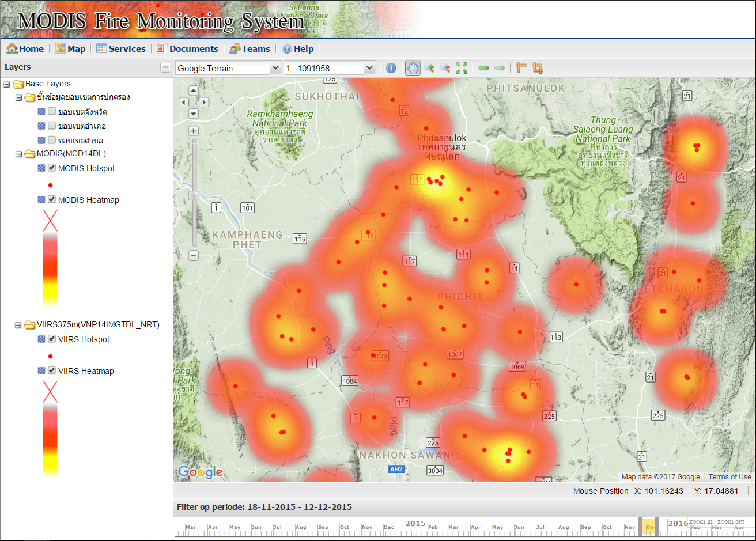Activate the zoom out magnifier tool

point(445,68)
